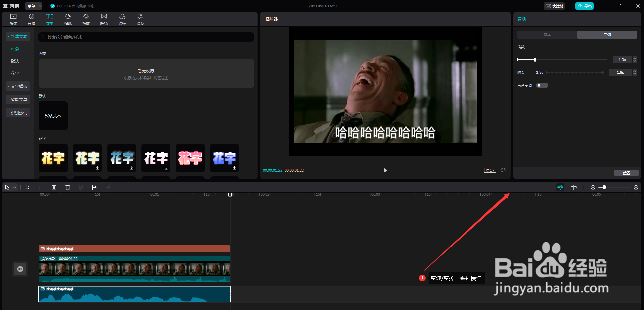Expand the pointer tool dropdown arrow
This screenshot has width=644, height=310.
coord(15,188)
